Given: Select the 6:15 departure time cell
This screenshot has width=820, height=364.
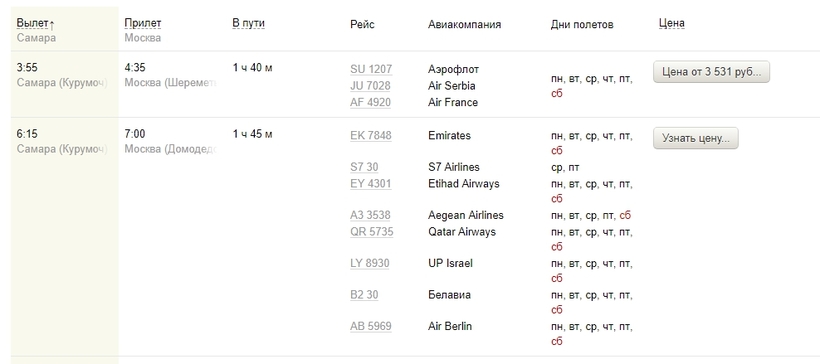Looking at the screenshot, I should click(x=27, y=134).
